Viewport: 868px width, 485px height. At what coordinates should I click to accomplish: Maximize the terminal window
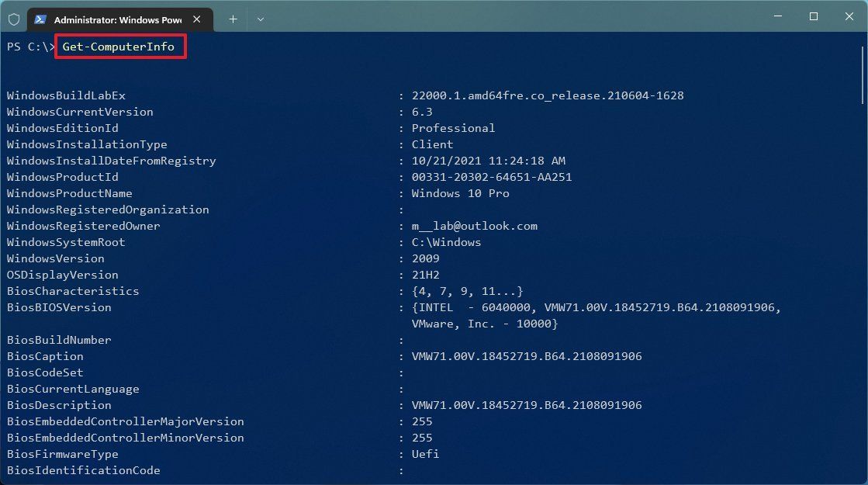pos(814,16)
